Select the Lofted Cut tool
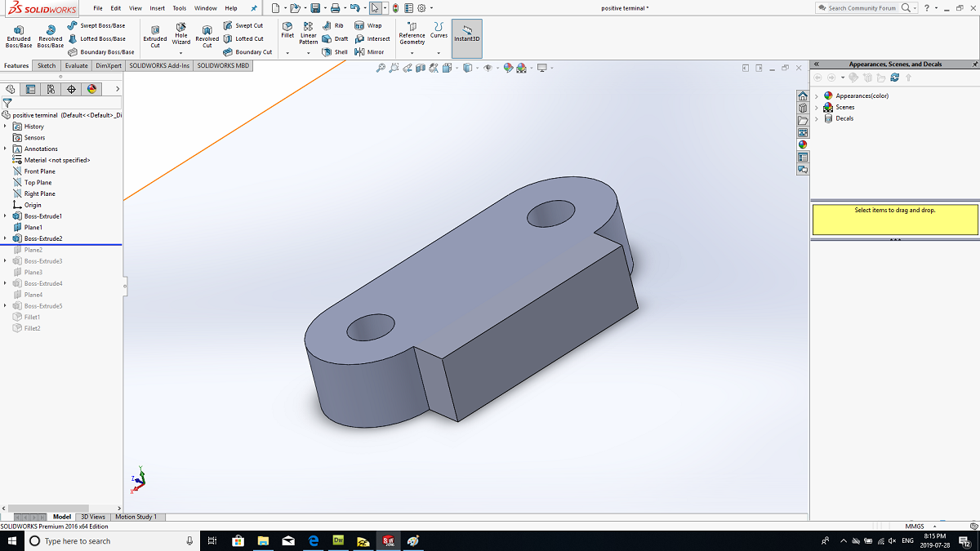980x551 pixels. pos(243,38)
